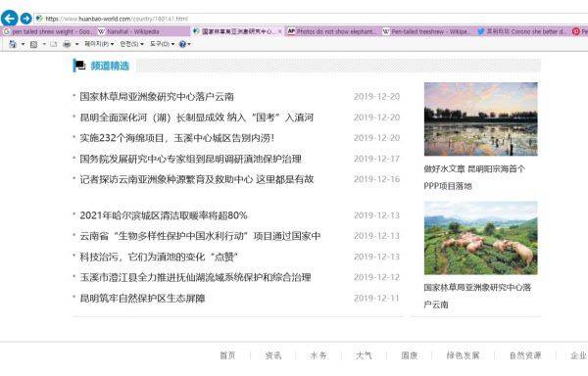Go to 首页 in footer navigation
The height and width of the screenshot is (376, 588).
click(x=227, y=355)
